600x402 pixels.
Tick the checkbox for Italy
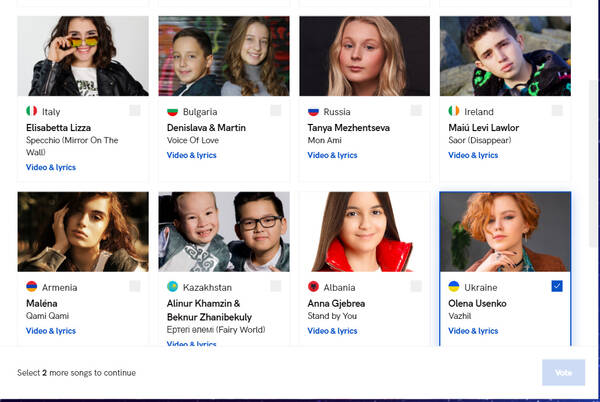point(135,111)
